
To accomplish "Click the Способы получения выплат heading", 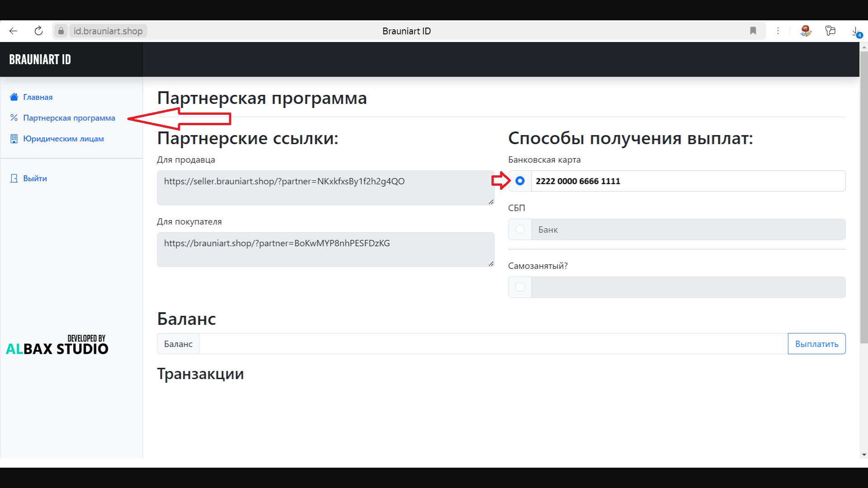I will coord(631,138).
